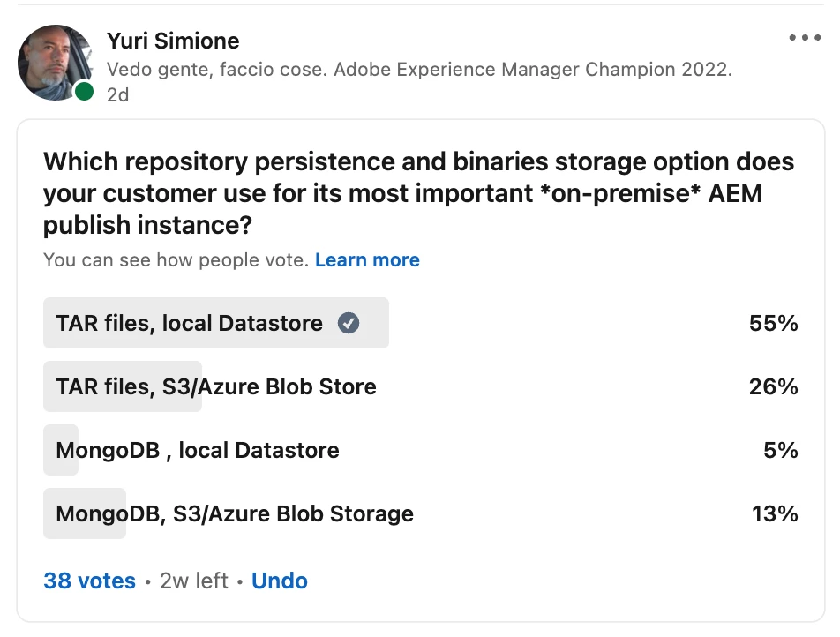Click the "2w left" remaining time text

click(194, 581)
